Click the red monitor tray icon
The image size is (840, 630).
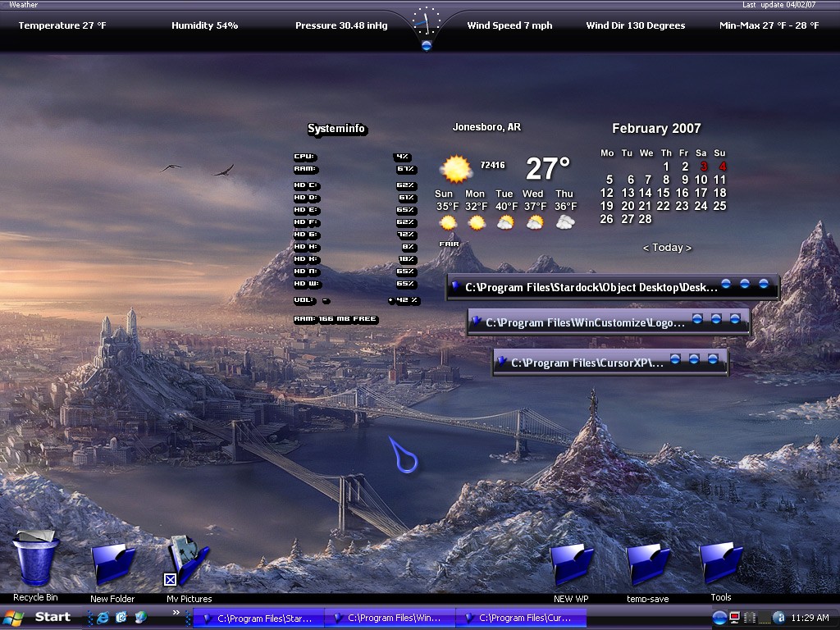coord(735,618)
